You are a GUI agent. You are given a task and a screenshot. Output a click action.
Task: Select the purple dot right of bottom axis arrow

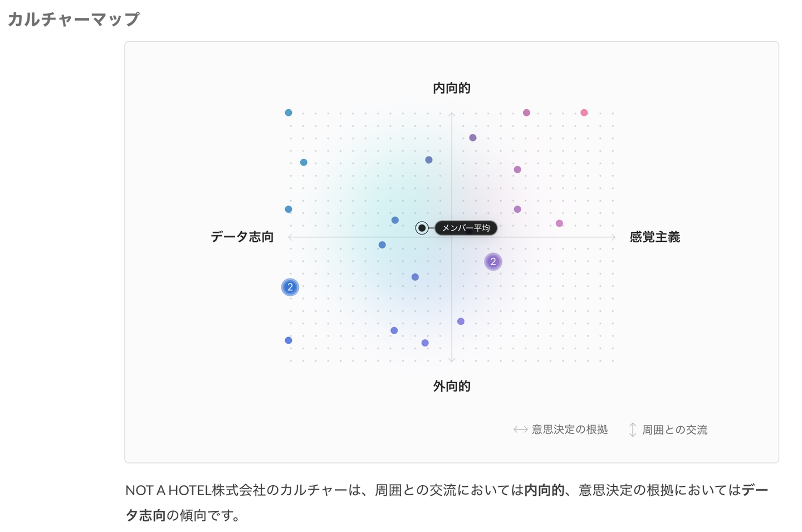click(461, 321)
